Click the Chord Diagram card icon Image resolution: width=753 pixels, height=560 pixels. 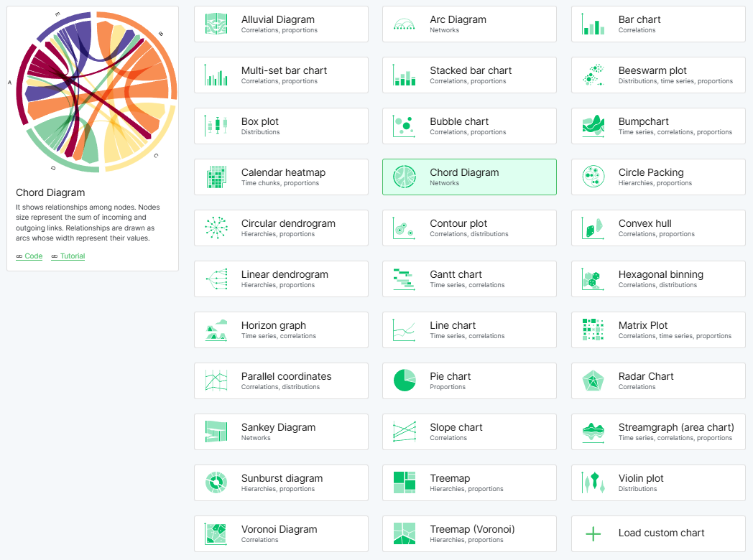click(405, 177)
